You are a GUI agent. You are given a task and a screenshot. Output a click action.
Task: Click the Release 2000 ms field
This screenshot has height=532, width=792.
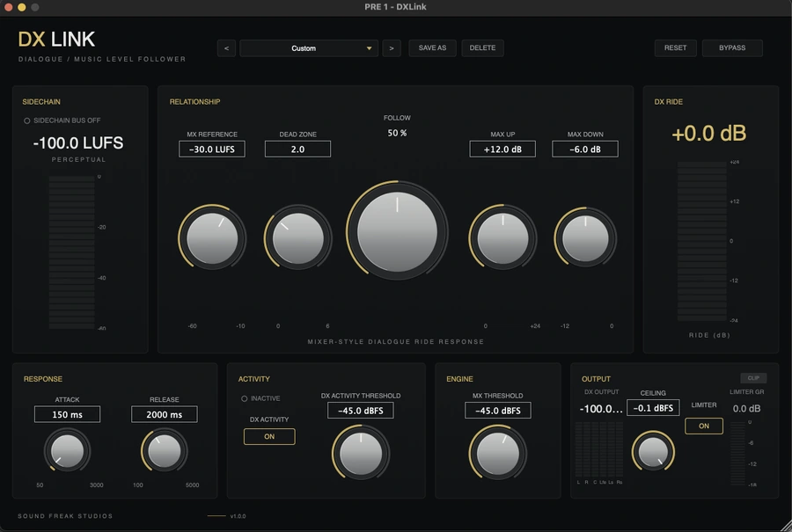(165, 414)
